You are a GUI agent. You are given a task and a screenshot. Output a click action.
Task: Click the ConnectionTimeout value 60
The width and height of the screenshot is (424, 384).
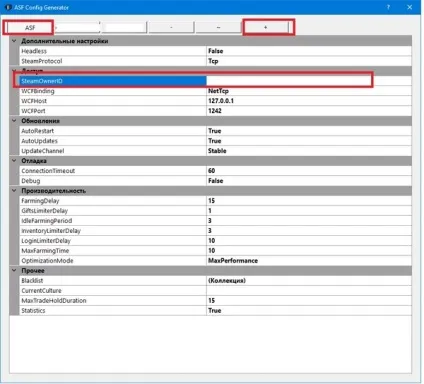309,171
